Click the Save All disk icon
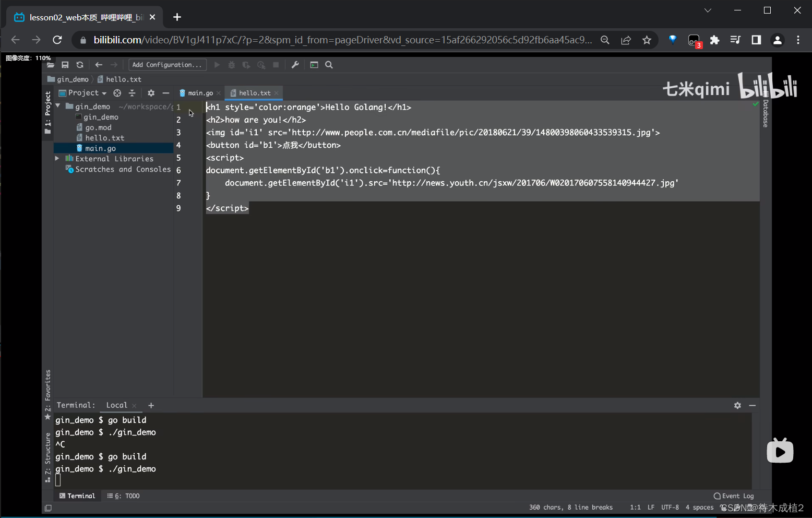The image size is (812, 518). tap(65, 65)
